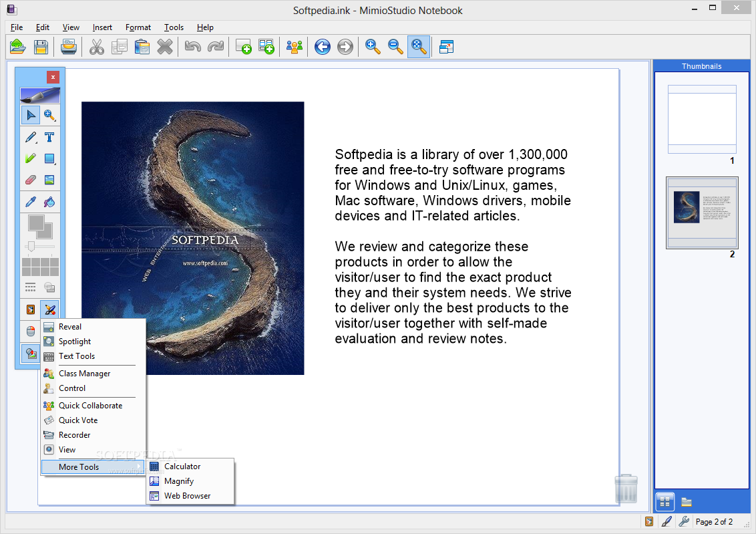756x534 pixels.
Task: Adjust the line thickness slider in palette
Action: tap(31, 247)
